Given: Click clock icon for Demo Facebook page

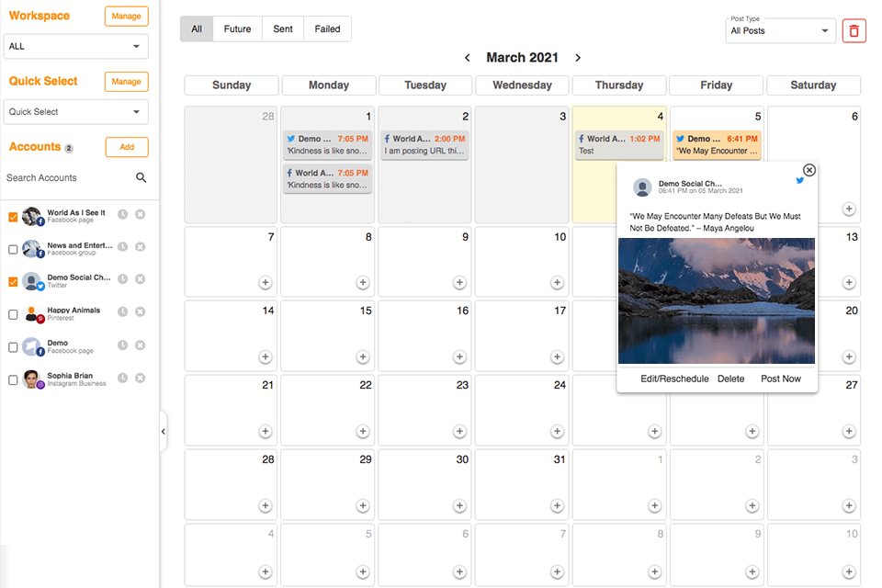Looking at the screenshot, I should [122, 345].
